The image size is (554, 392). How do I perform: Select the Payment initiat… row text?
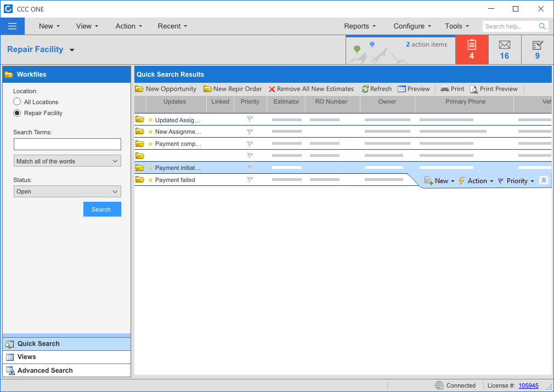pyautogui.click(x=178, y=168)
